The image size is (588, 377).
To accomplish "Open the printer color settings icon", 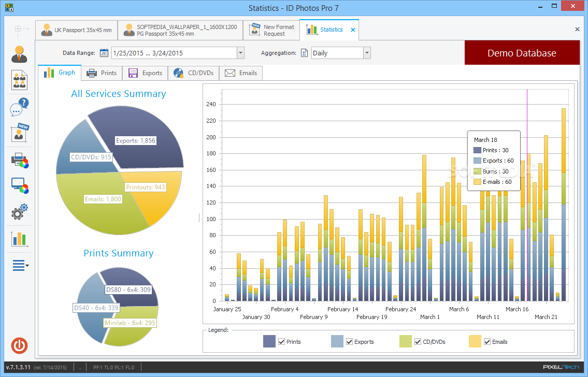I will click(x=20, y=161).
